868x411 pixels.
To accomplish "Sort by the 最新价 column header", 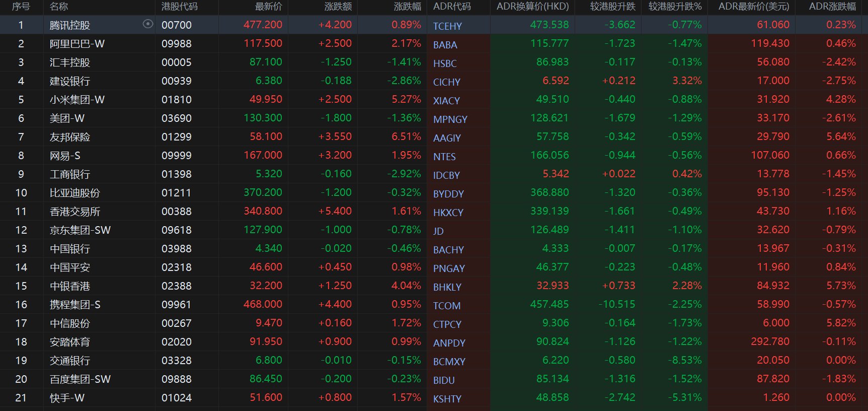I will pyautogui.click(x=269, y=7).
